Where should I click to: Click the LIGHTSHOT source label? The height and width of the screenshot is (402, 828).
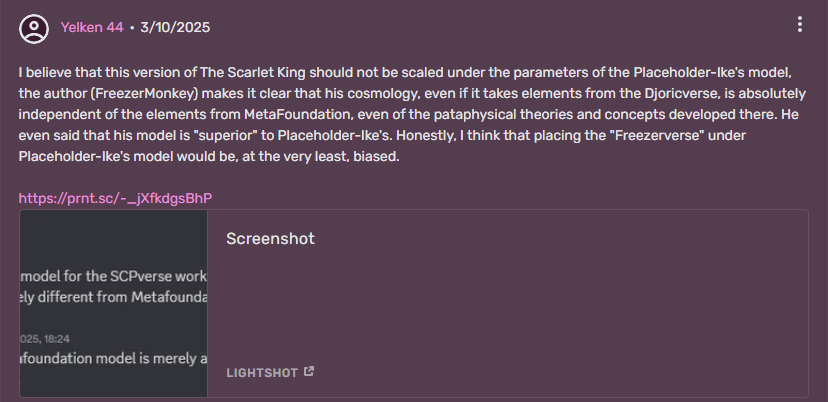tap(262, 373)
